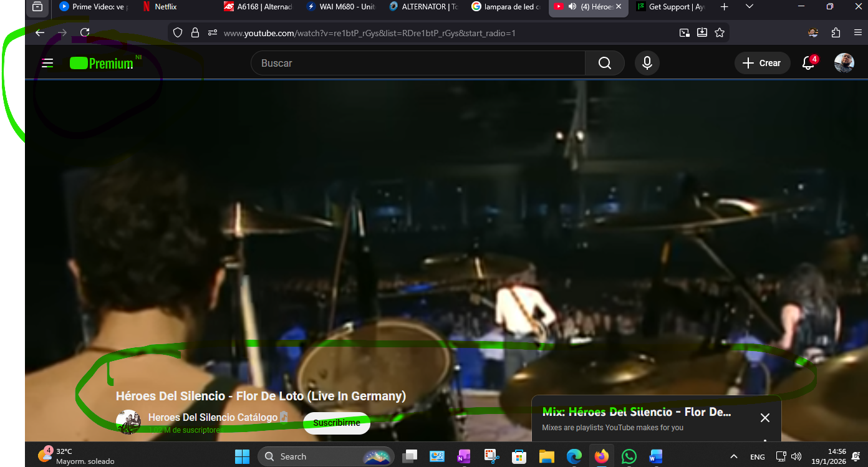
Task: Open Firefox View in the tab bar
Action: coord(37,7)
